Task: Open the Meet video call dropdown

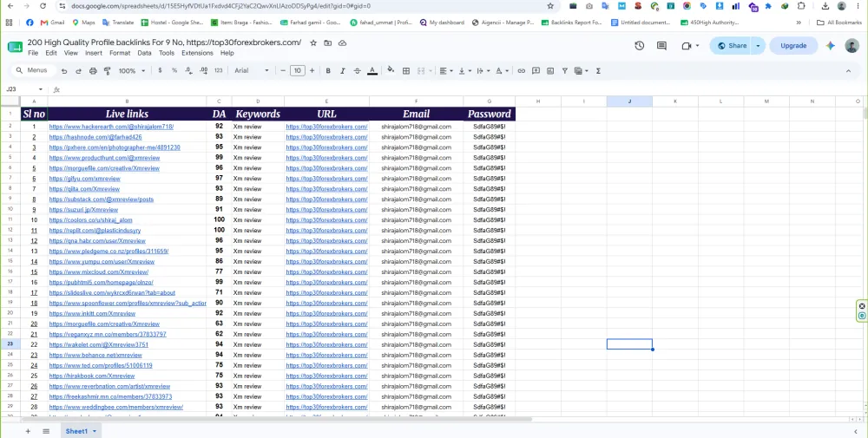Action: click(697, 46)
